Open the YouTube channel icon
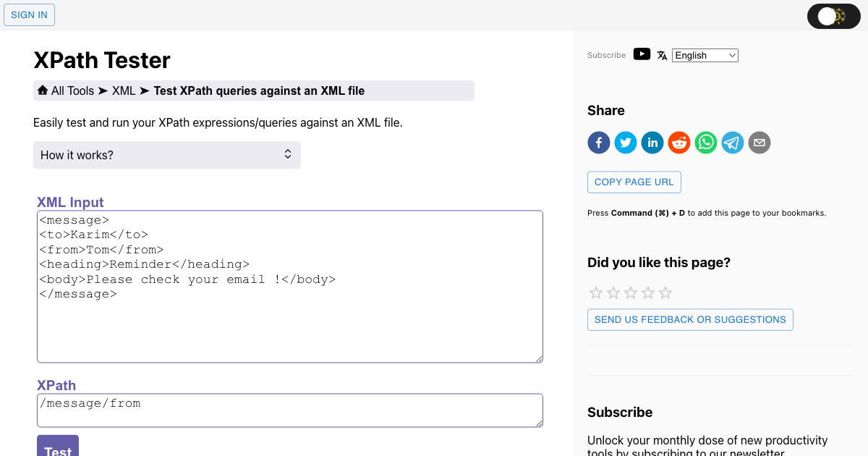This screenshot has height=456, width=868. (642, 54)
